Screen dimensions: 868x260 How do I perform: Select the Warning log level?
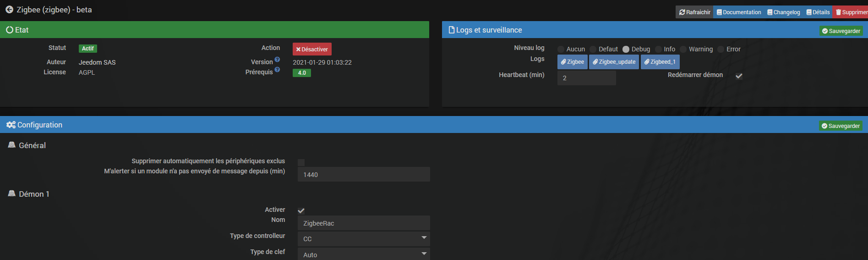[x=683, y=49]
